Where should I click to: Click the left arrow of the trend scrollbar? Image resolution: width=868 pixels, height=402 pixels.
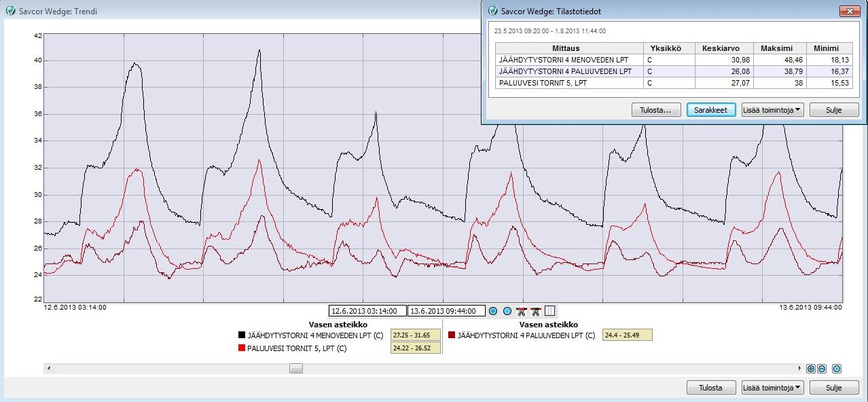tap(48, 368)
